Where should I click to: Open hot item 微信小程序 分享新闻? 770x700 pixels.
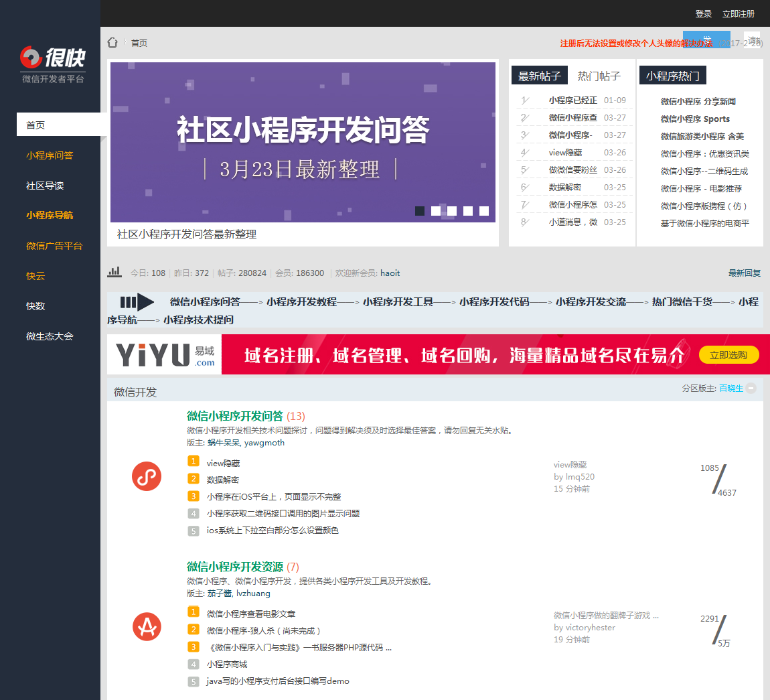(x=698, y=101)
